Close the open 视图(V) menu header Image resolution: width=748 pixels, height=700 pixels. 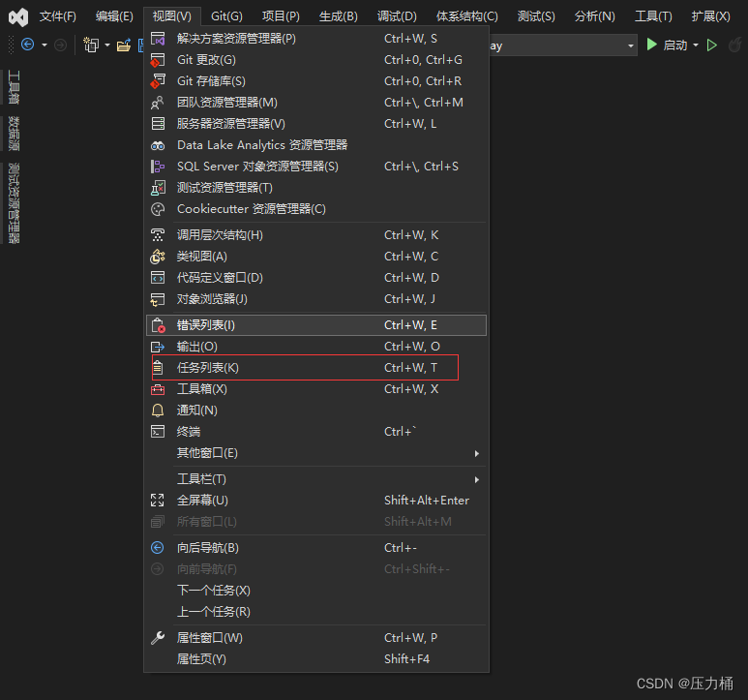click(x=171, y=16)
